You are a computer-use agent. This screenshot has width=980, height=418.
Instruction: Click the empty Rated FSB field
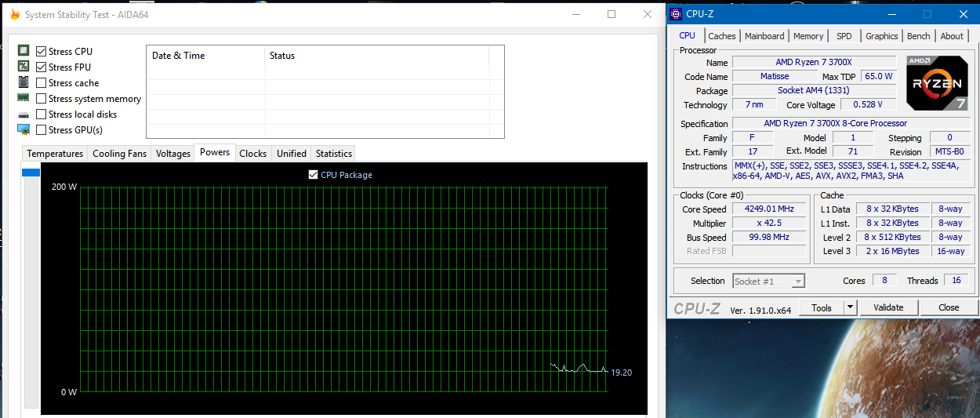tap(769, 251)
